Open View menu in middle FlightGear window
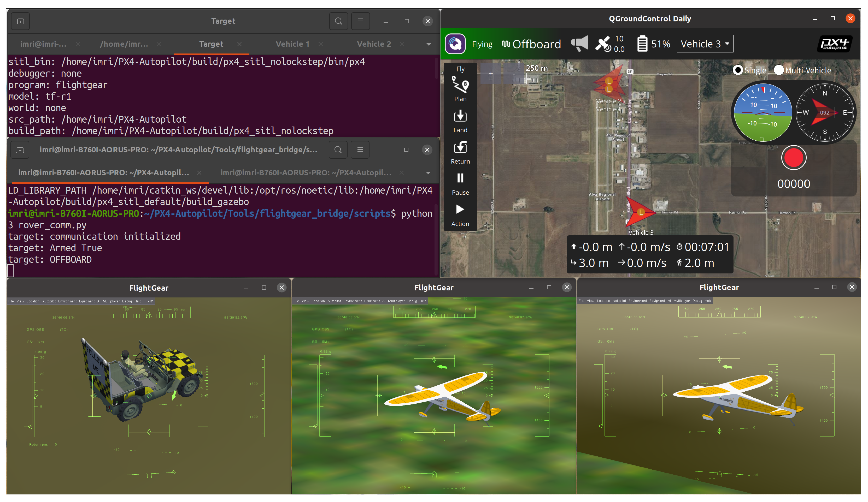This screenshot has width=868, height=502. [x=305, y=301]
